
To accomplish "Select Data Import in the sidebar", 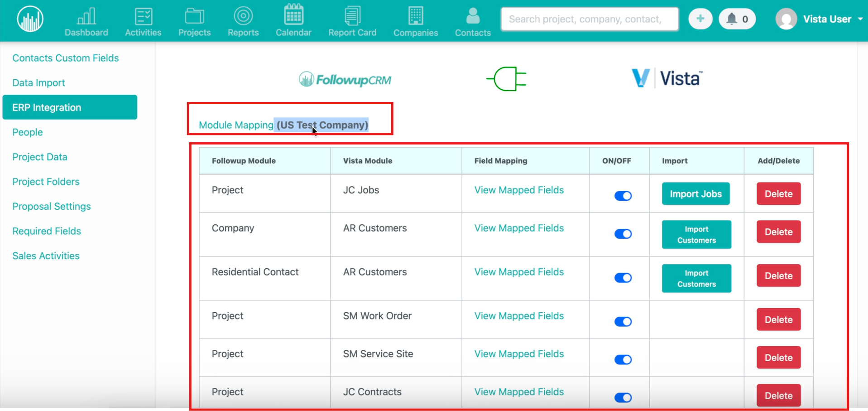I will (38, 83).
